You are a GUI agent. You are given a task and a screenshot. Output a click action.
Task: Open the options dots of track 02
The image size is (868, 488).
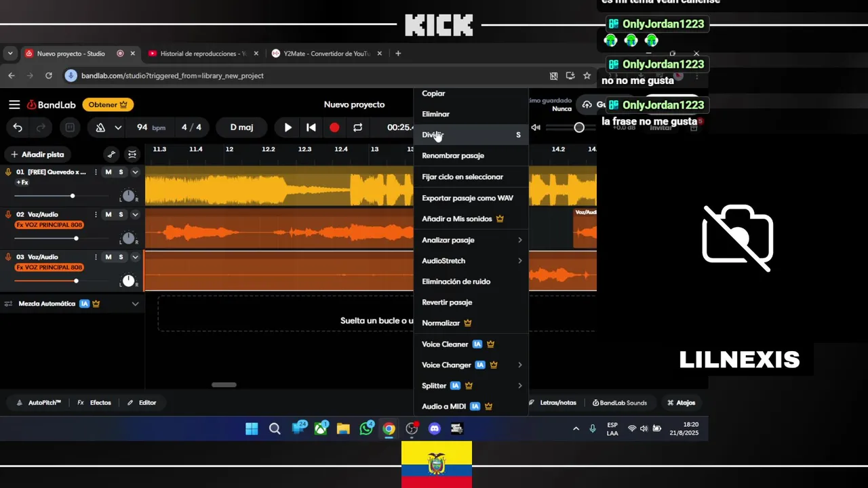96,214
